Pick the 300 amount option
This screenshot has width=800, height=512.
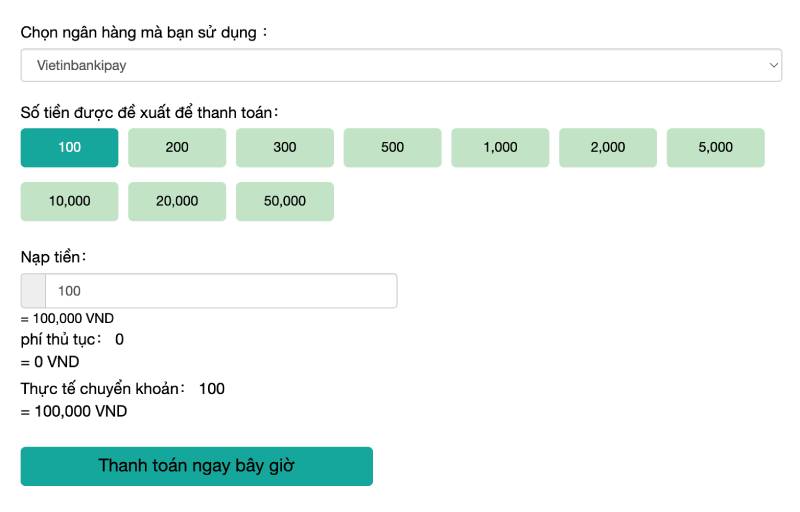coord(285,148)
